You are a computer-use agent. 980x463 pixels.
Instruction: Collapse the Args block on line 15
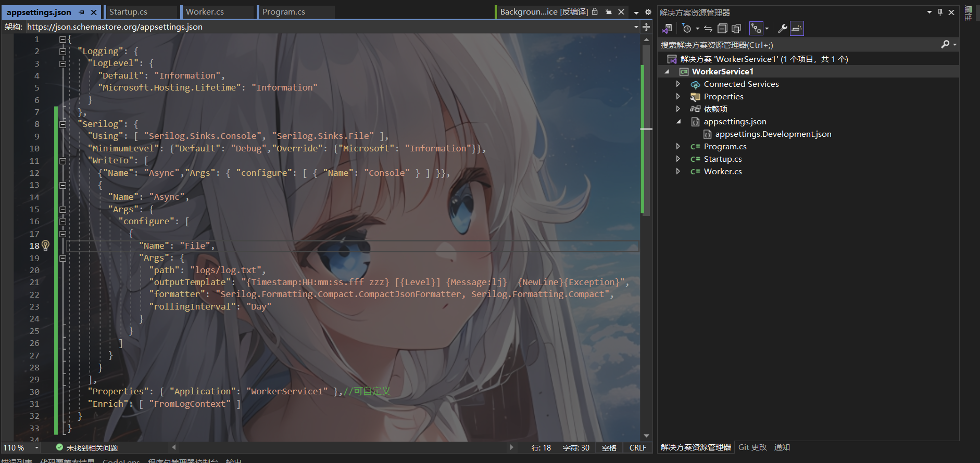coord(62,210)
